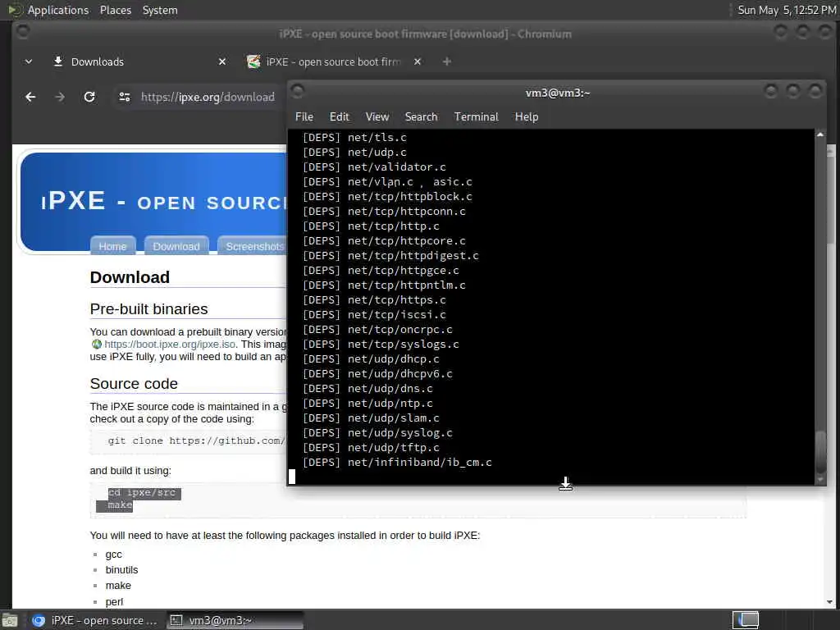Click the workspace switcher in bottom panel

[x=746, y=620]
